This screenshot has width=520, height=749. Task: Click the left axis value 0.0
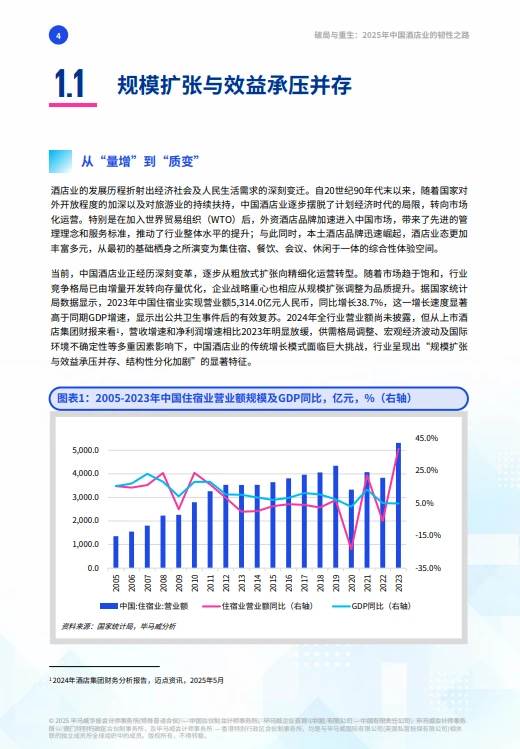pyautogui.click(x=93, y=568)
